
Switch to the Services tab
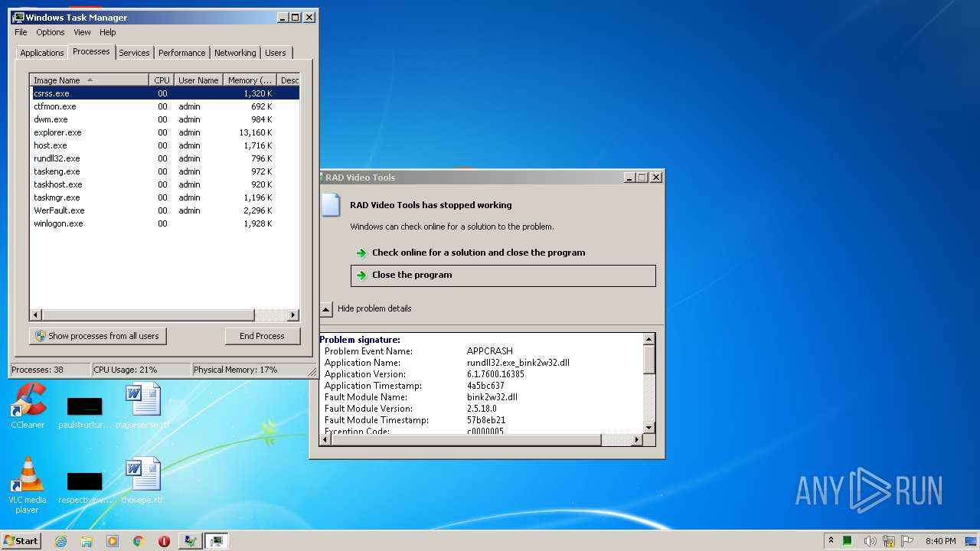tap(134, 53)
